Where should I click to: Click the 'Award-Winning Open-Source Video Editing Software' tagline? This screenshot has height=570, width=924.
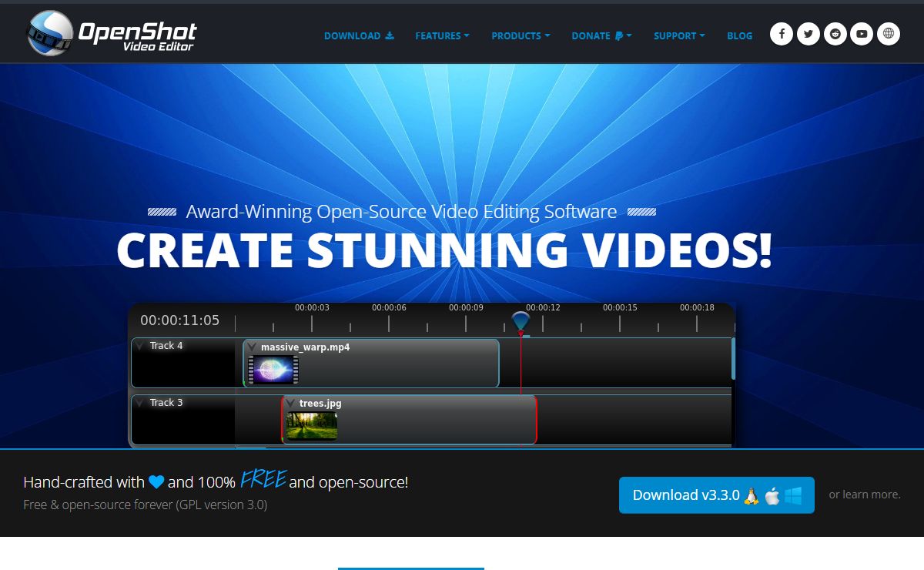[x=401, y=212]
